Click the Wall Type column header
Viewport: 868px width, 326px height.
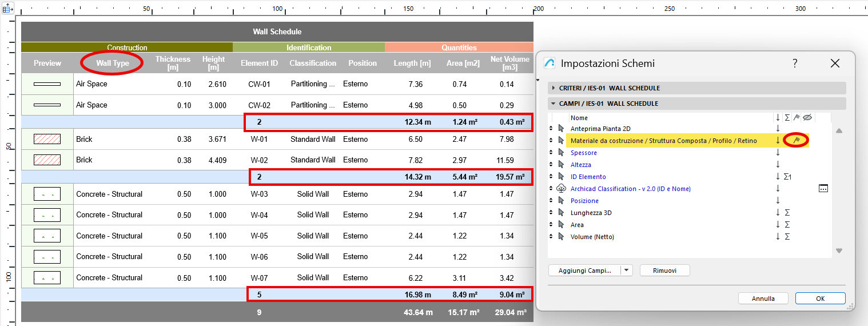pos(112,63)
